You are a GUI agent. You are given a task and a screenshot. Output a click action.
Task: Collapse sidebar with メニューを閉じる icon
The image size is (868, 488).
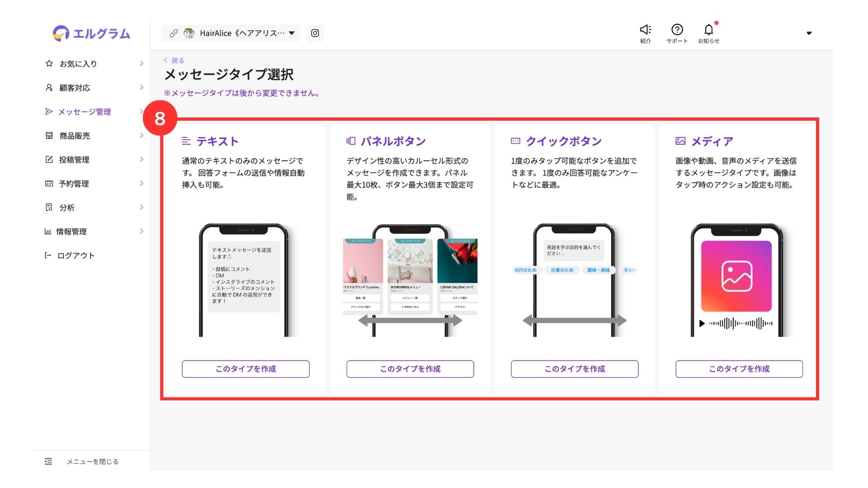click(x=48, y=461)
